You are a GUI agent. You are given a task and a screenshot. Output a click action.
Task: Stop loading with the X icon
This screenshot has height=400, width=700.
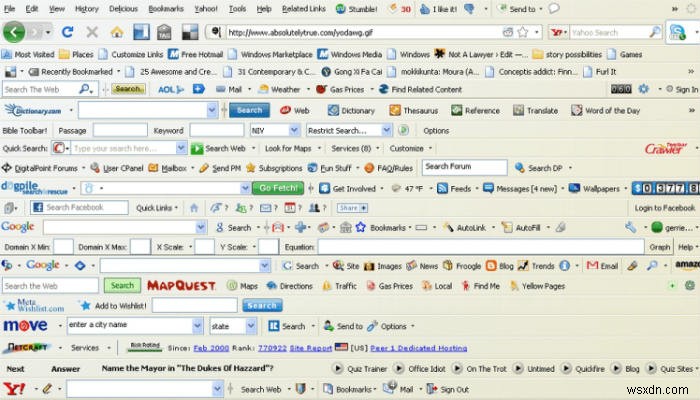tap(92, 32)
